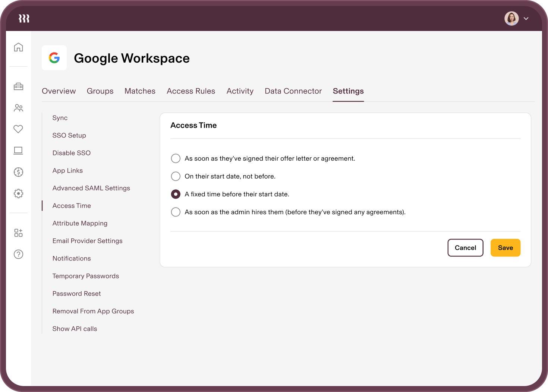Open SSO Setup settings section
The width and height of the screenshot is (548, 392).
(x=69, y=135)
